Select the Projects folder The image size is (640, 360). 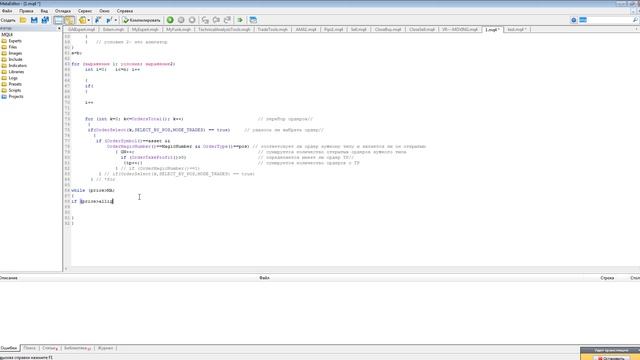(16, 96)
